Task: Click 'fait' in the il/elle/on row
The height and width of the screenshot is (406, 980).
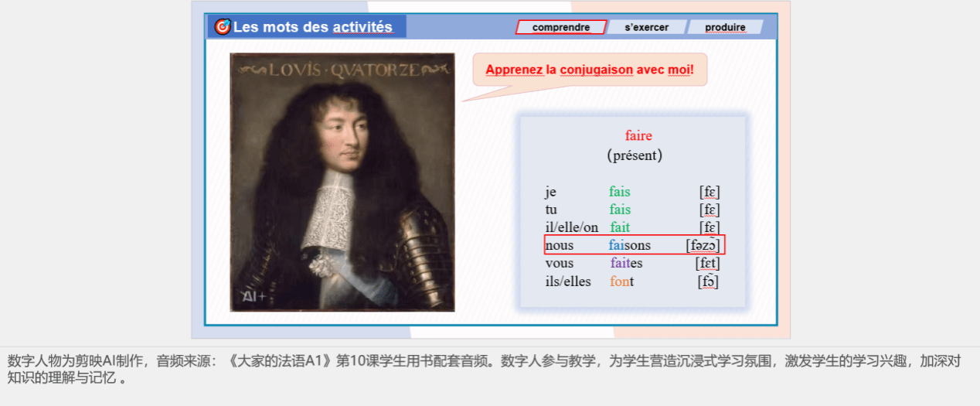Action: pos(619,227)
